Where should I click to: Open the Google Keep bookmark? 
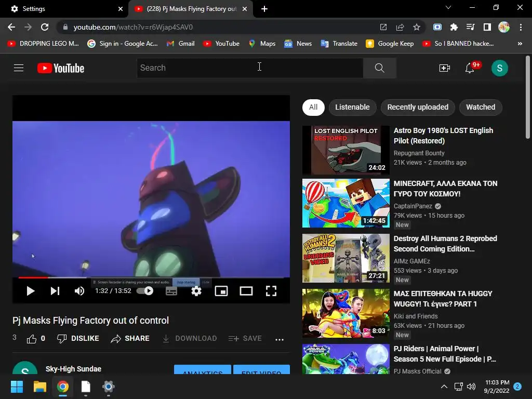click(x=390, y=44)
